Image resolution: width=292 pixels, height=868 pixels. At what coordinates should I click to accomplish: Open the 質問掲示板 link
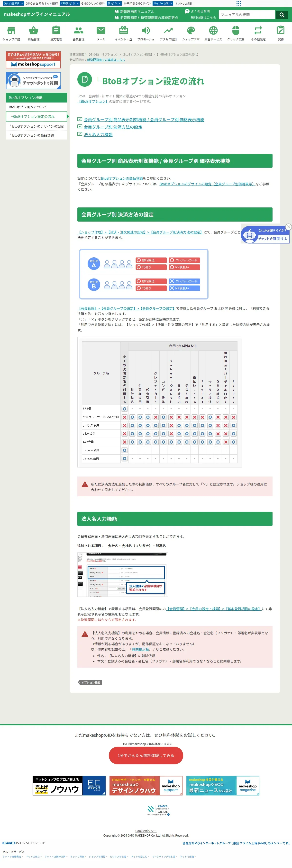[140, 649]
